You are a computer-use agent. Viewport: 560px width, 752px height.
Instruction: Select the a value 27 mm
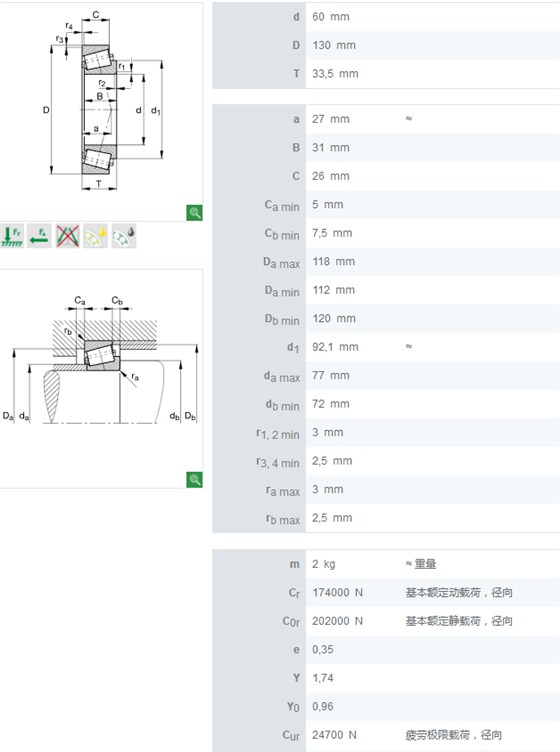(x=331, y=119)
